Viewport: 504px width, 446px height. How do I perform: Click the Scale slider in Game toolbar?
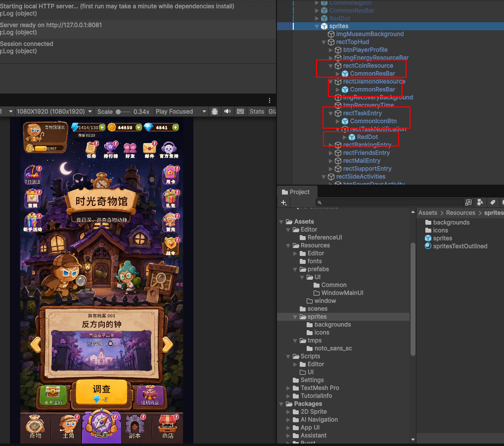(124, 112)
